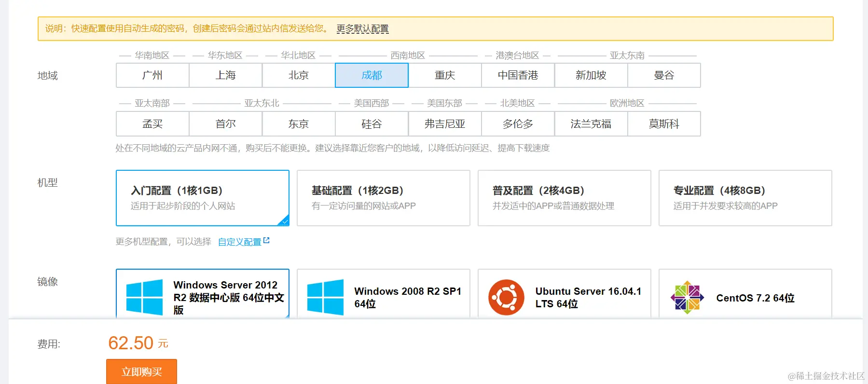Click the 亚太东南 group heading

627,55
